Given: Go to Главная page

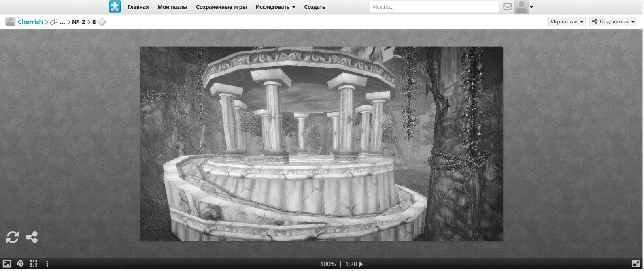Looking at the screenshot, I should pyautogui.click(x=138, y=7).
